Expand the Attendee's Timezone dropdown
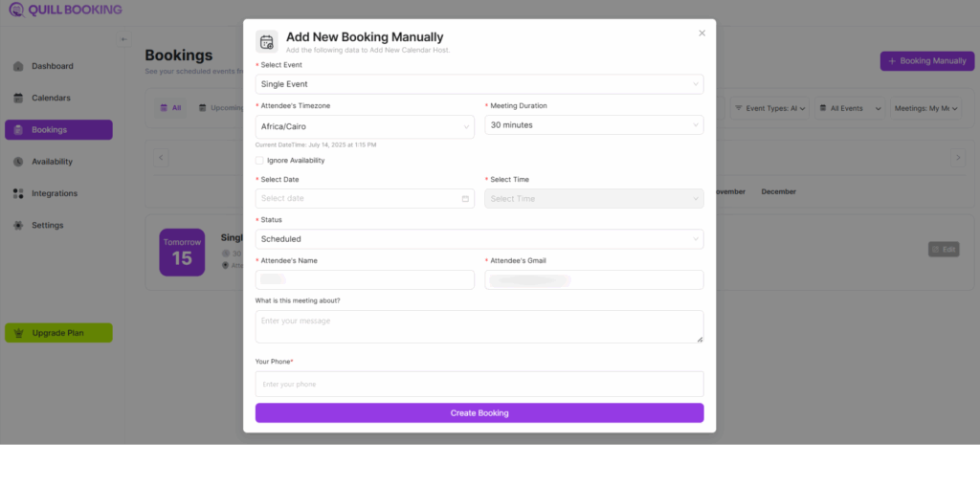This screenshot has width=980, height=487. click(x=365, y=125)
